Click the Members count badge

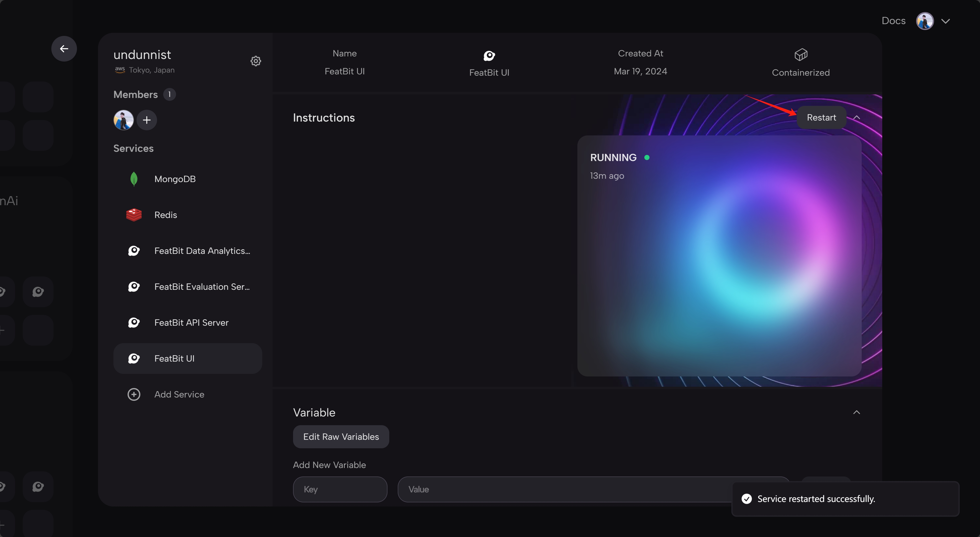tap(169, 94)
